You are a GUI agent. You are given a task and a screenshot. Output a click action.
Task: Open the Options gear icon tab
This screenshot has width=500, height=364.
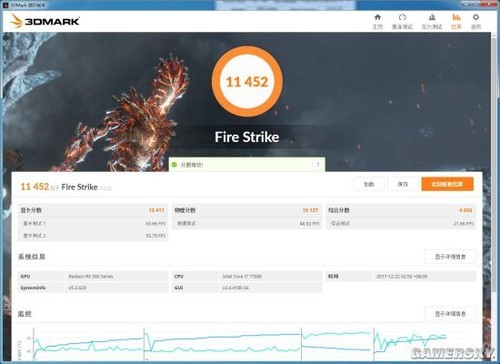click(476, 21)
